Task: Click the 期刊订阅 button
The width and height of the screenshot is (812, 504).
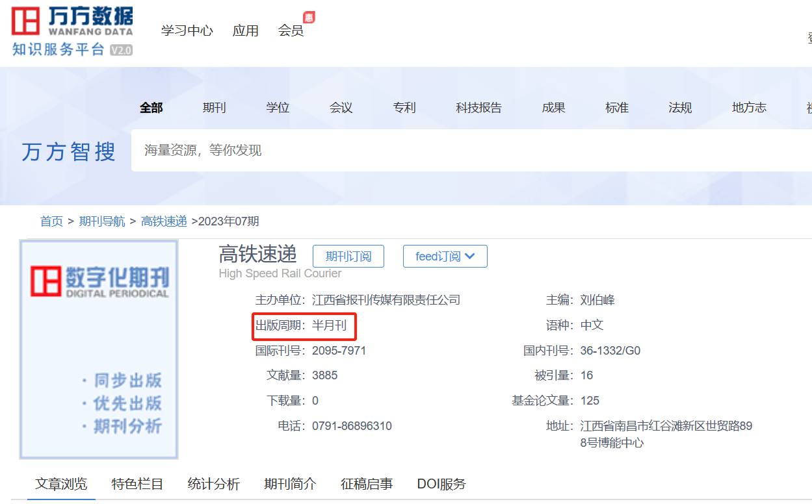Action: 348,257
